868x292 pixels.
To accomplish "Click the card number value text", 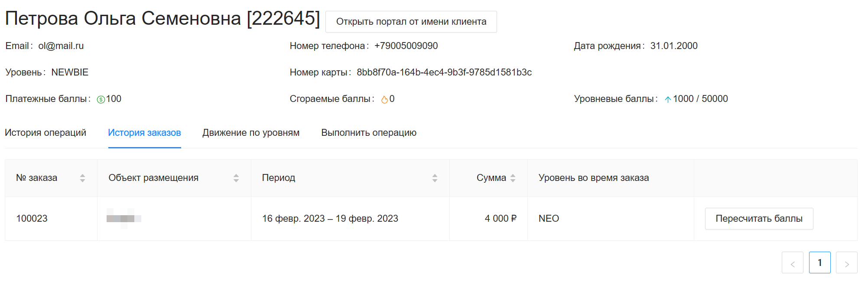I will (444, 72).
